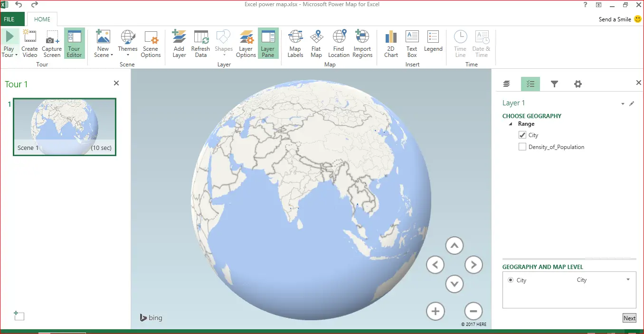644x334 pixels.
Task: Open the City map level dropdown
Action: pyautogui.click(x=628, y=280)
